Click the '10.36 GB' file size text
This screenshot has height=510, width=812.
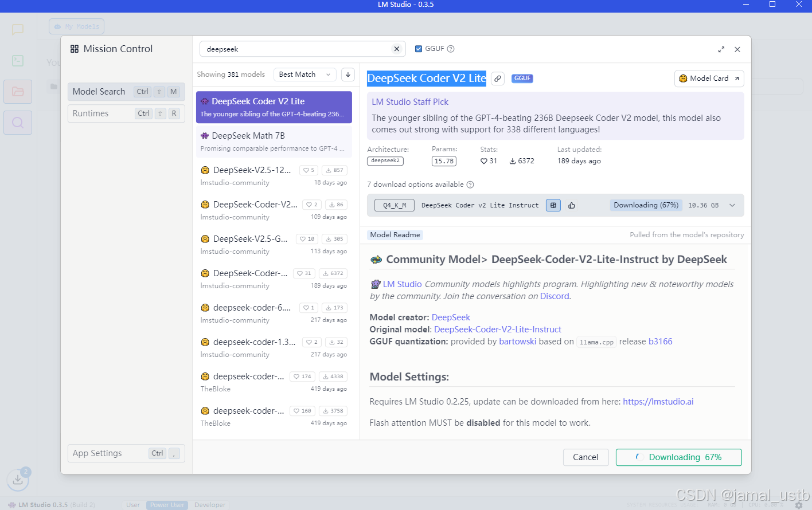[x=703, y=205]
